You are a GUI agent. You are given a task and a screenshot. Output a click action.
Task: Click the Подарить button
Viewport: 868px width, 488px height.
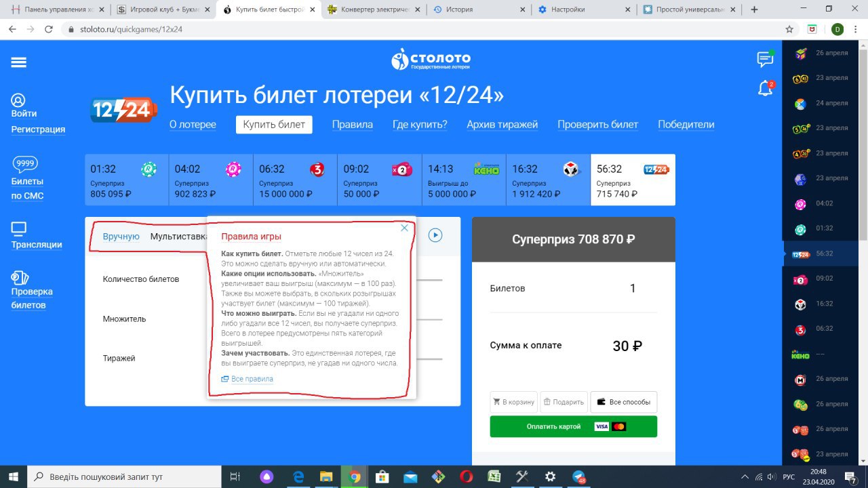coord(564,402)
